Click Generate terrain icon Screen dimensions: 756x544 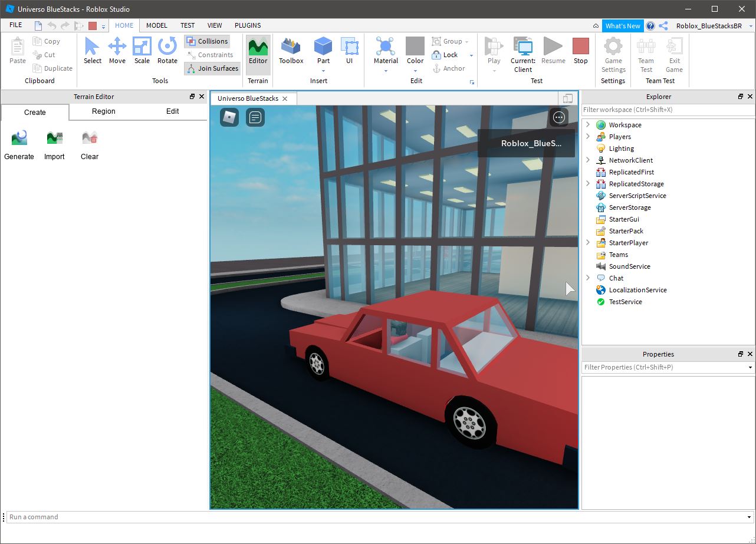pos(19,146)
